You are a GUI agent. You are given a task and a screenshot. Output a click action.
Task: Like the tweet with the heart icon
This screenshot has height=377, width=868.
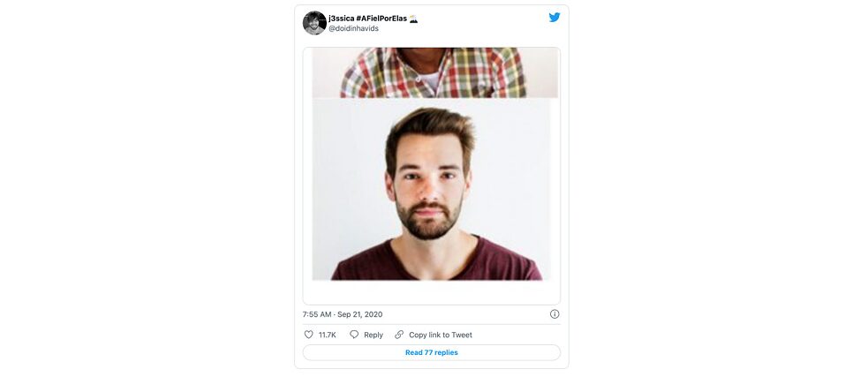point(309,335)
